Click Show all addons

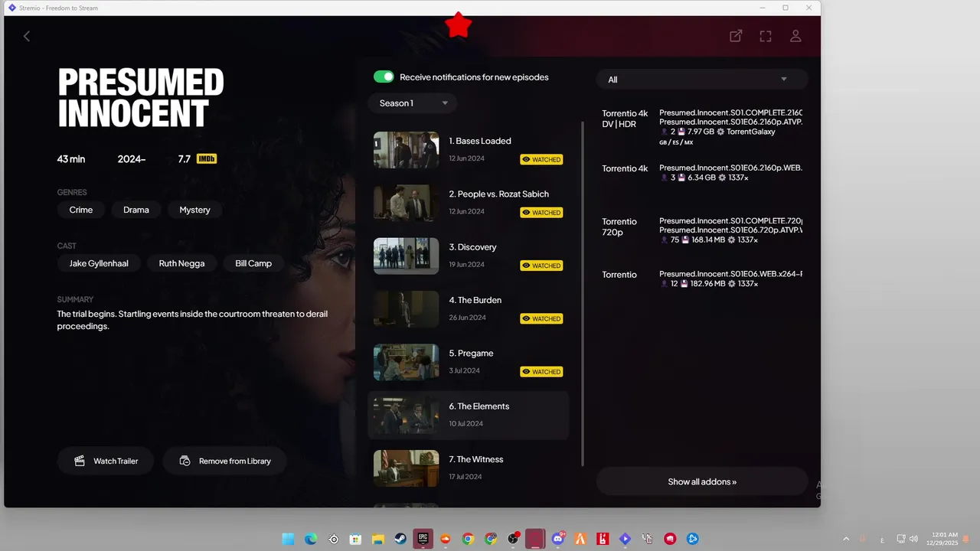[x=702, y=481]
